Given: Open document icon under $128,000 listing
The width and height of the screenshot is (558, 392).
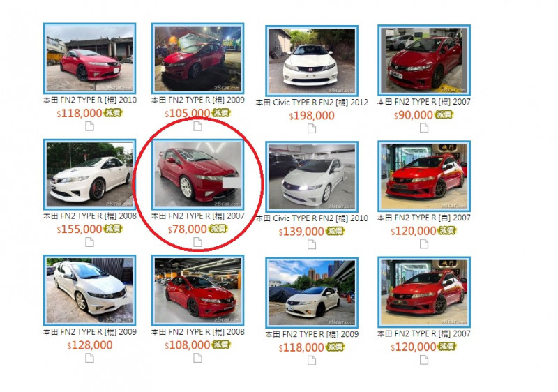Looking at the screenshot, I should (x=90, y=359).
